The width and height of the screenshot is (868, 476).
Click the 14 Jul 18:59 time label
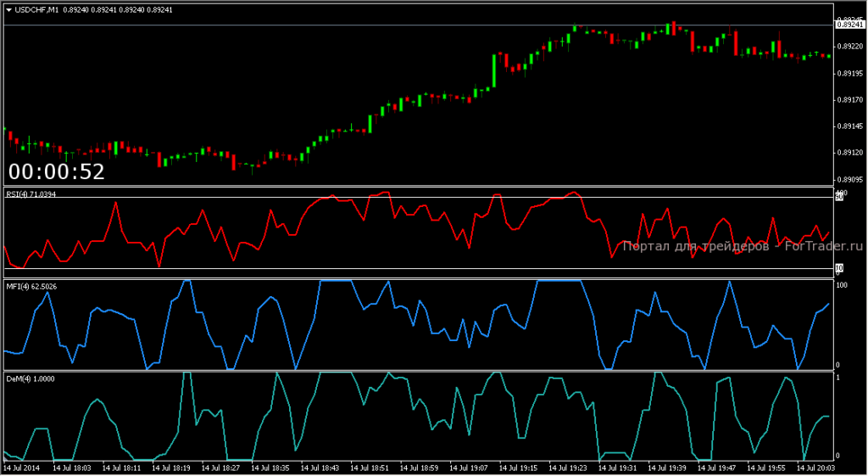click(420, 468)
